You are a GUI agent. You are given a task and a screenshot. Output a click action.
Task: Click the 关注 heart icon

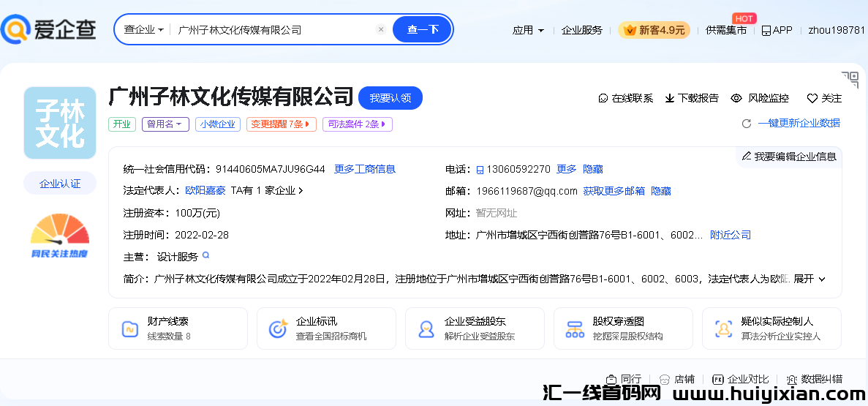point(812,98)
